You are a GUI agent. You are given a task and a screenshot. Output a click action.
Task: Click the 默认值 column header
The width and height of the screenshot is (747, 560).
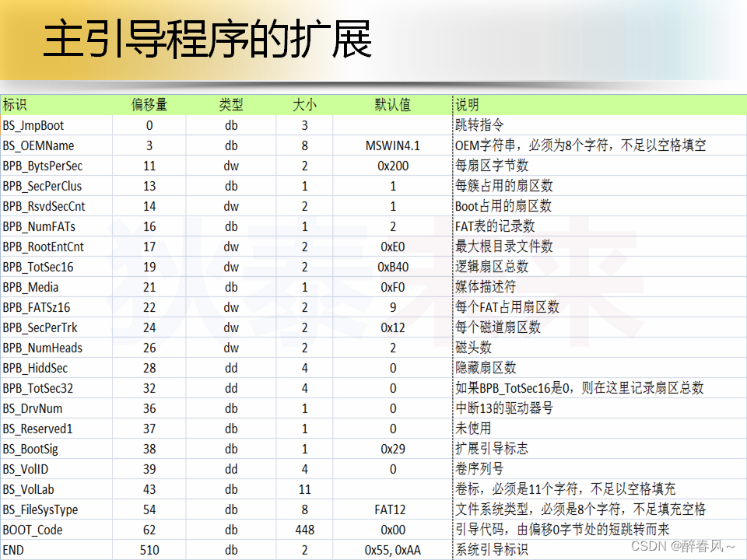[x=393, y=105]
